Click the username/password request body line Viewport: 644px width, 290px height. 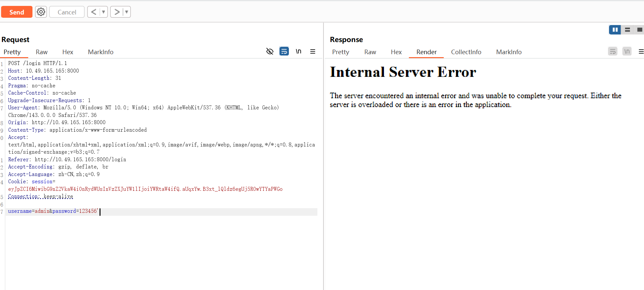pos(53,211)
